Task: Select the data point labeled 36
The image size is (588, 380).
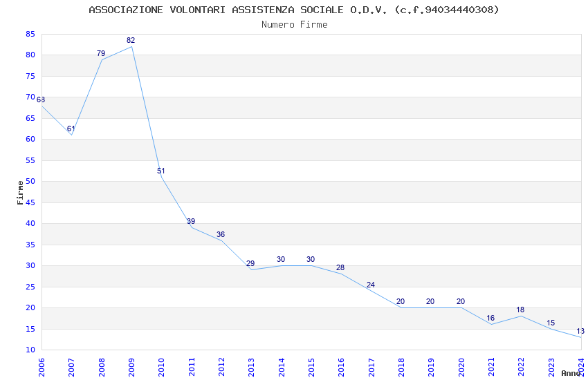Action: pyautogui.click(x=221, y=234)
